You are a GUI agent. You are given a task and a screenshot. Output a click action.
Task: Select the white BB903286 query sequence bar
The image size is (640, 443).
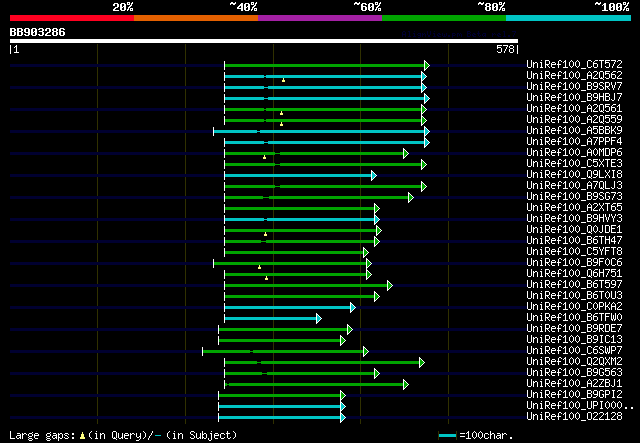264,41
